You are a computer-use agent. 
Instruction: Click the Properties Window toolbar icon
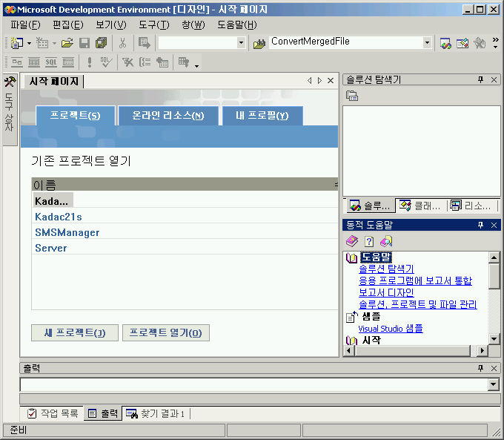tap(462, 43)
